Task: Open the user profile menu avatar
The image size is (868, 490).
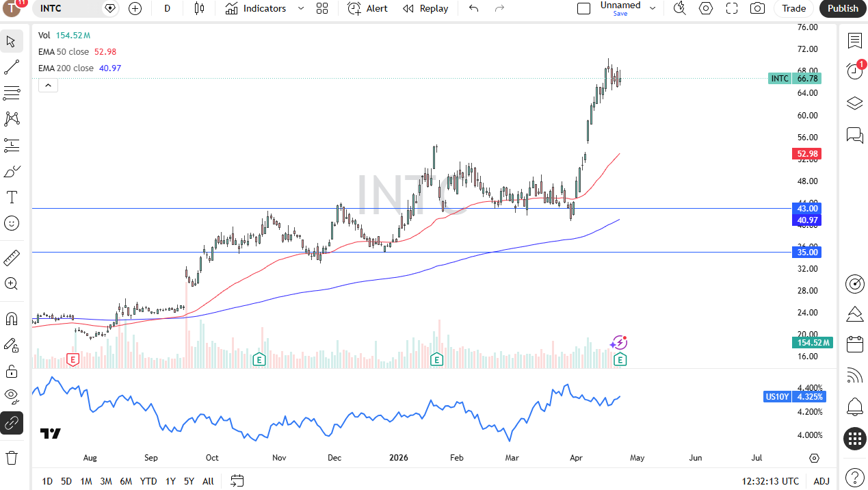Action: (13, 8)
